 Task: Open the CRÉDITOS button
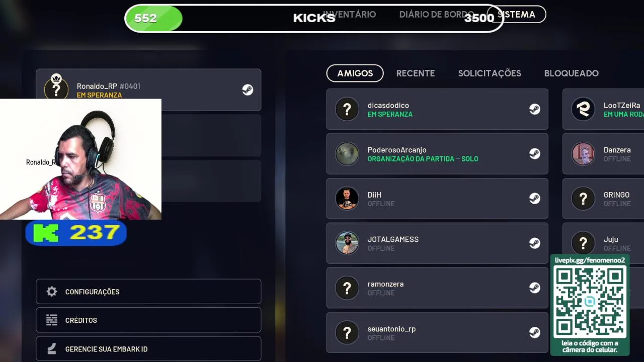pos(148,320)
